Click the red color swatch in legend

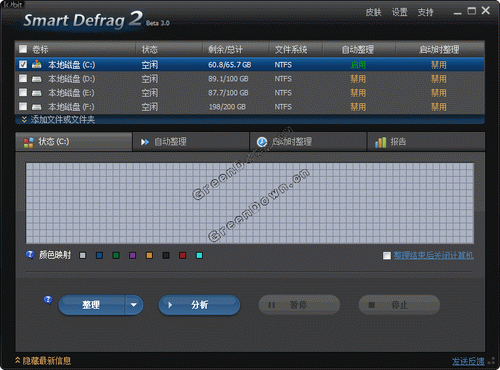click(x=183, y=255)
